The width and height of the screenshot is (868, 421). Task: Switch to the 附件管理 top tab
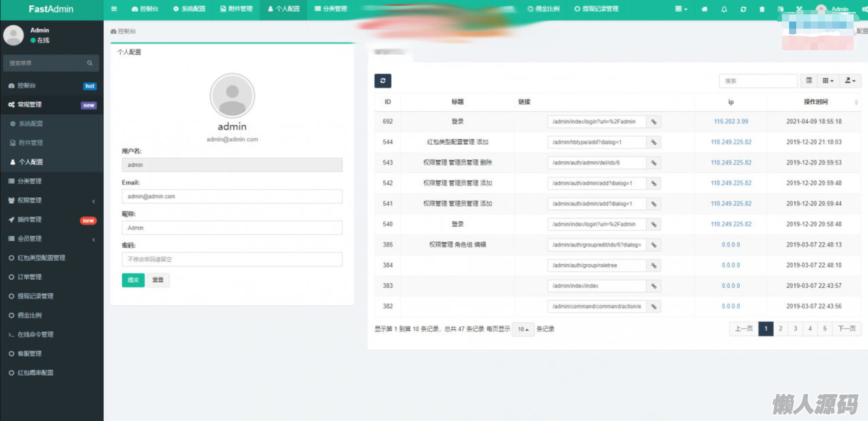coord(236,9)
